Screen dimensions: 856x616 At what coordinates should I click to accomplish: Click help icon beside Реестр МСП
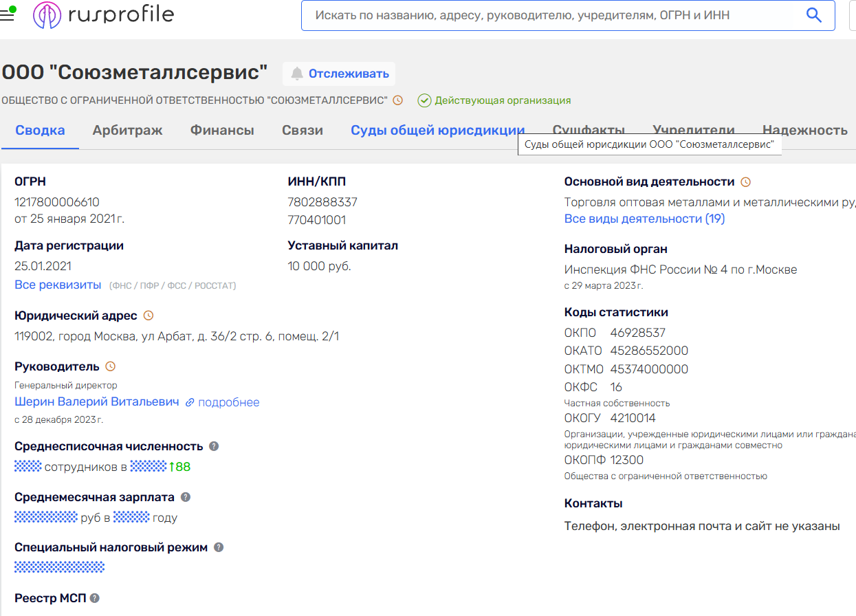pos(95,598)
